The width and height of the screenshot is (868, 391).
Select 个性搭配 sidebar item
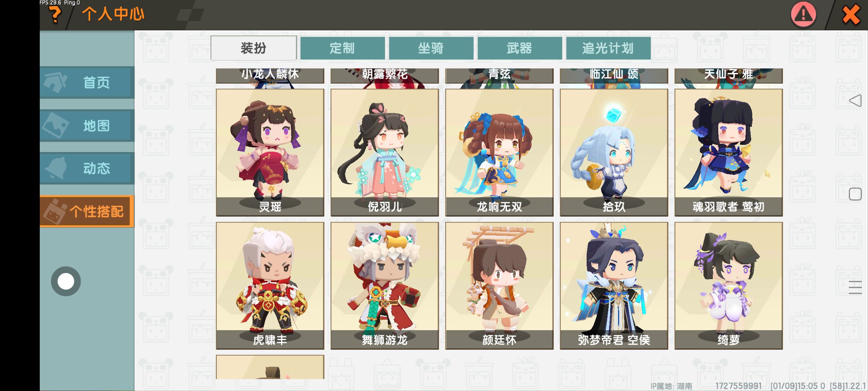(87, 211)
